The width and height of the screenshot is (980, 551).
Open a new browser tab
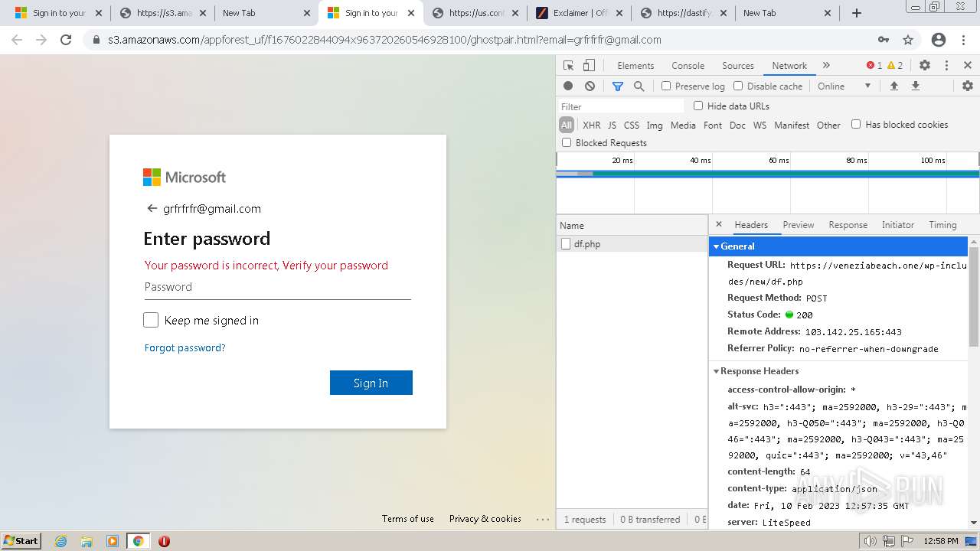click(x=857, y=13)
